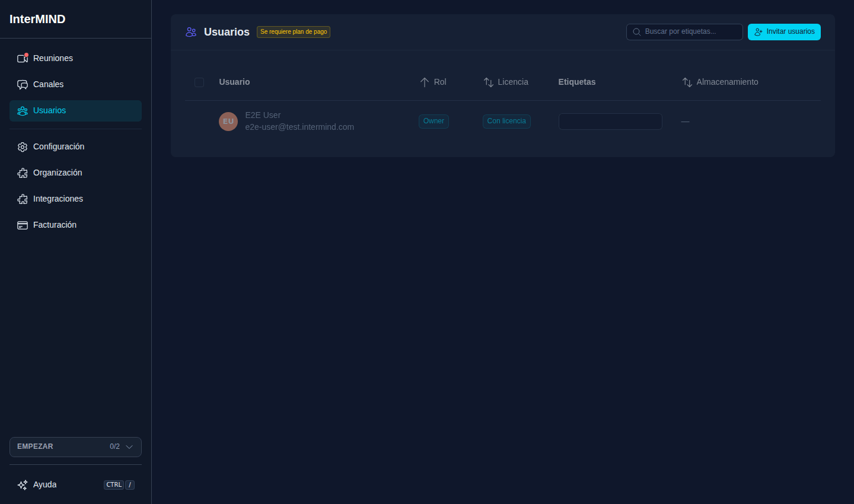This screenshot has width=854, height=504.
Task: Toggle the select-all checkbox in table header
Action: 199,82
